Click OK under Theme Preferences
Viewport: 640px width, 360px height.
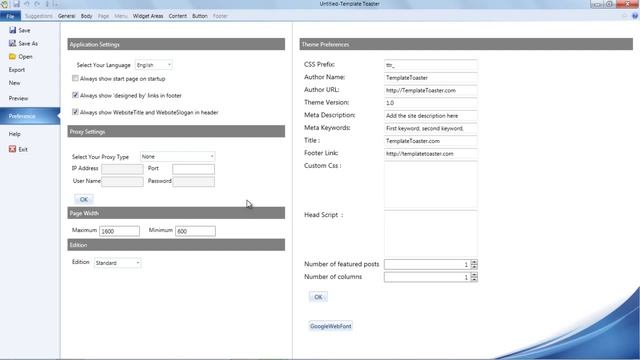tap(318, 297)
